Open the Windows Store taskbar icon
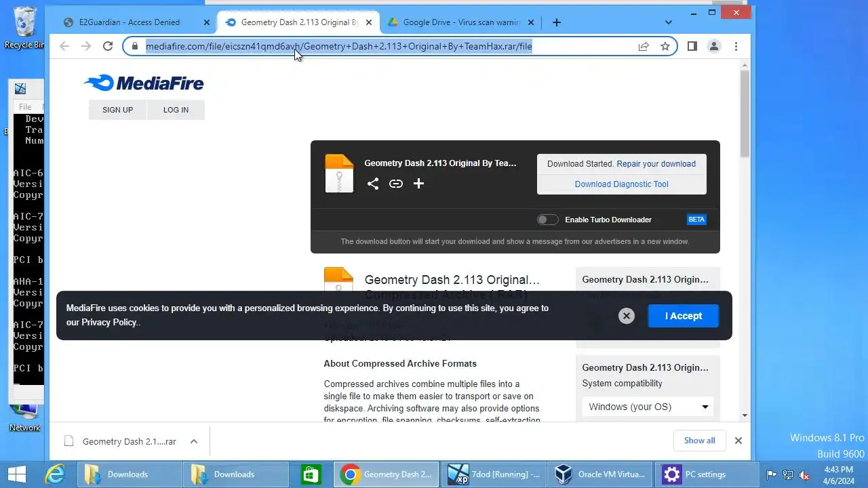The height and width of the screenshot is (488, 868). pos(311,474)
